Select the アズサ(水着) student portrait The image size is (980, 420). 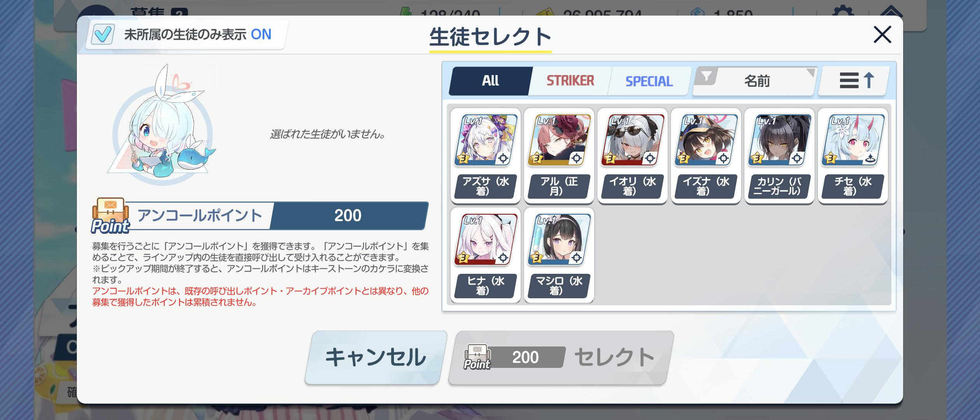coord(485,140)
